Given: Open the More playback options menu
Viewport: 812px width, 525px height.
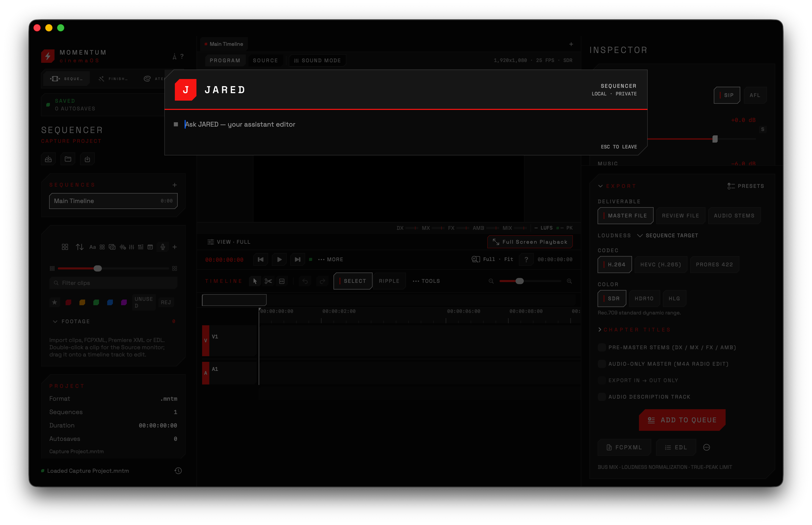Looking at the screenshot, I should [331, 259].
